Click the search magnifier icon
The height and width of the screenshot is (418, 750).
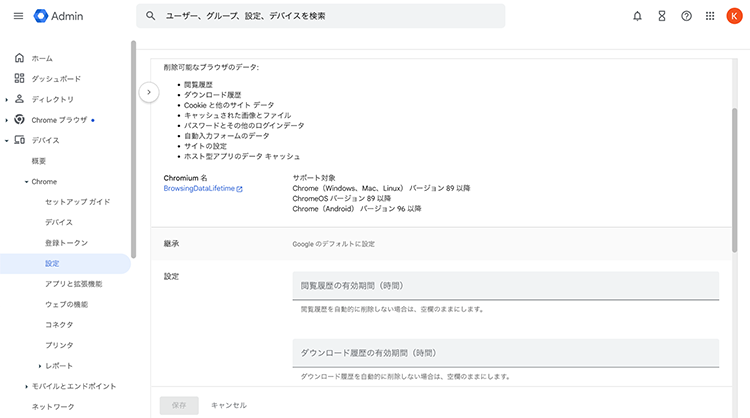coord(150,16)
